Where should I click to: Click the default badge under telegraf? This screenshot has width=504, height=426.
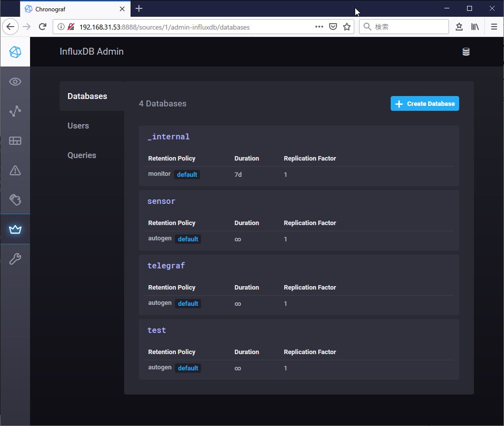(x=188, y=303)
